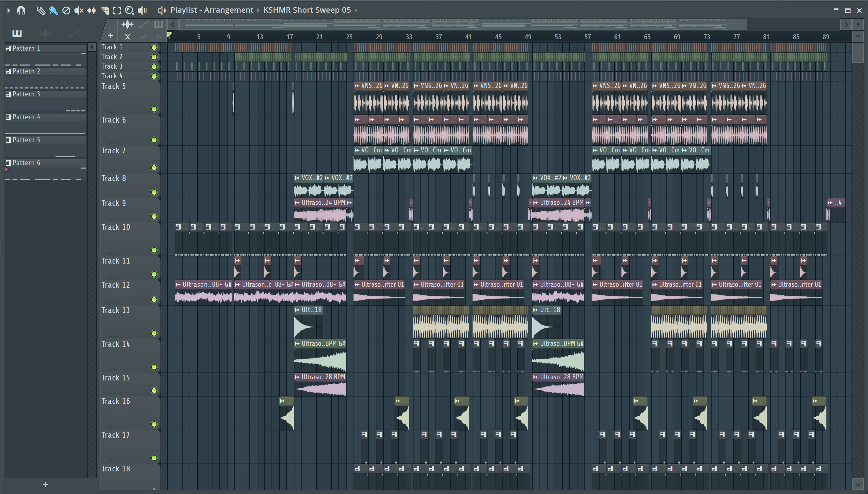Click bar 17 on the timeline ruler
Viewport: 868px width, 494px height.
click(290, 37)
